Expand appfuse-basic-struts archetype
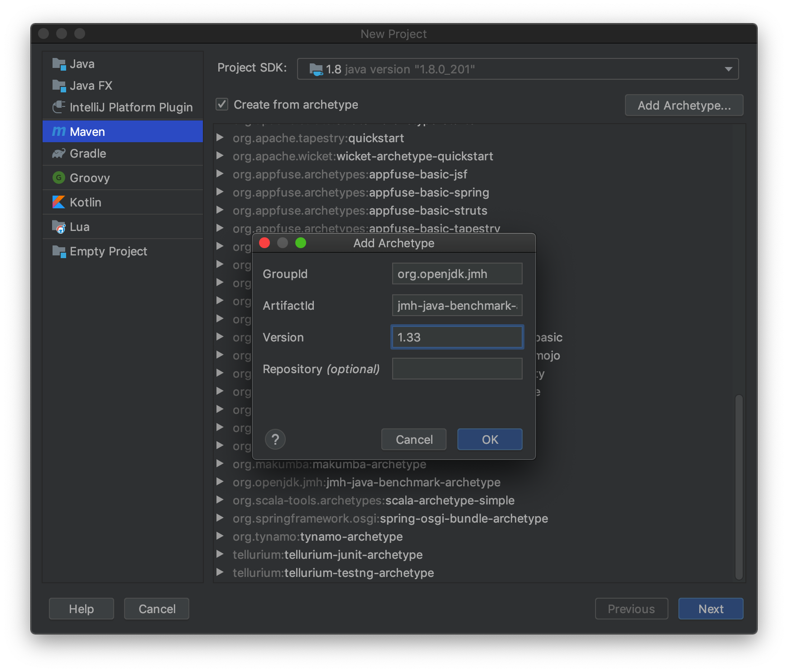This screenshot has height=672, width=788. point(220,210)
